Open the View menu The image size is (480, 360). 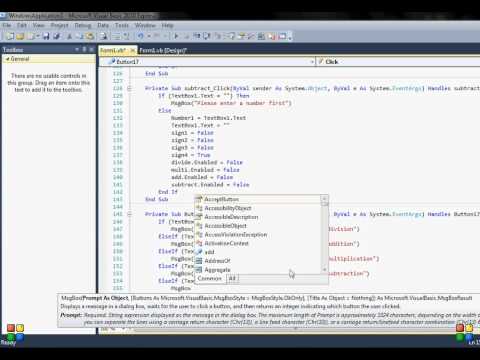pos(39,25)
